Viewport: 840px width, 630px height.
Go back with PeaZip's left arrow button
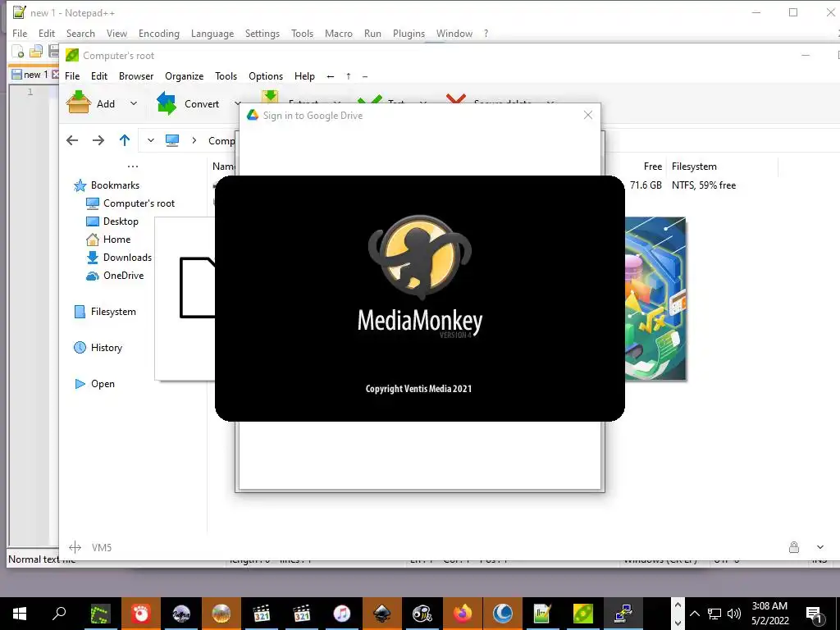pos(72,140)
